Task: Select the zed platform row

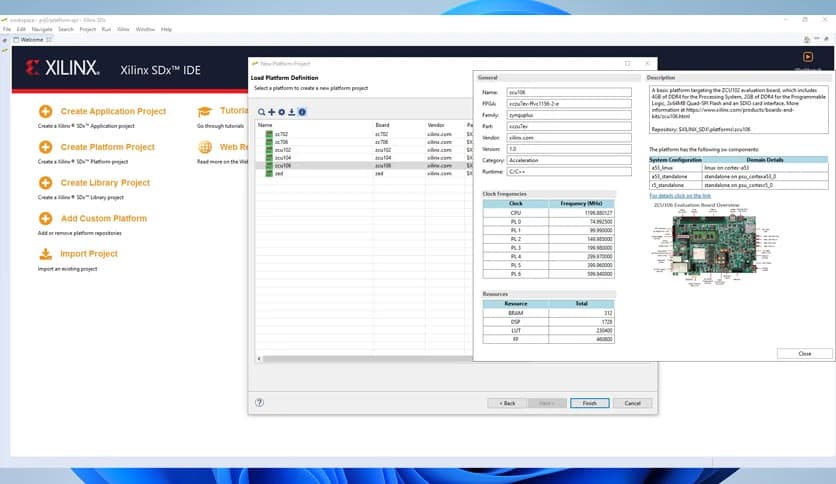Action: (x=364, y=173)
